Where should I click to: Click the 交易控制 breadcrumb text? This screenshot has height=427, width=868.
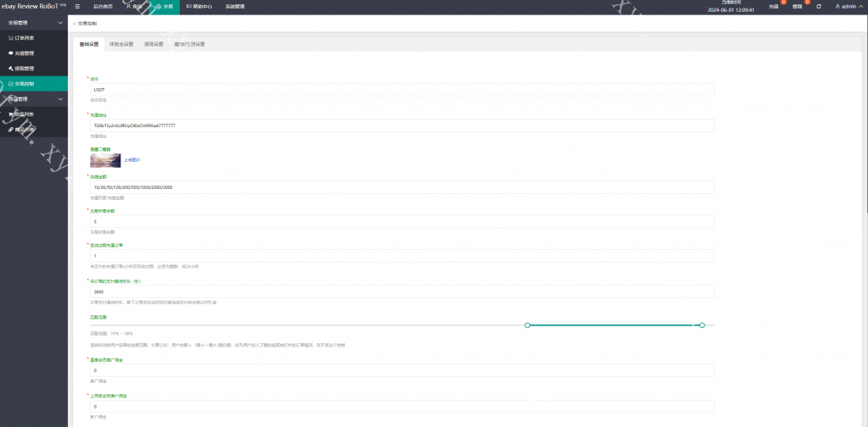click(x=87, y=24)
